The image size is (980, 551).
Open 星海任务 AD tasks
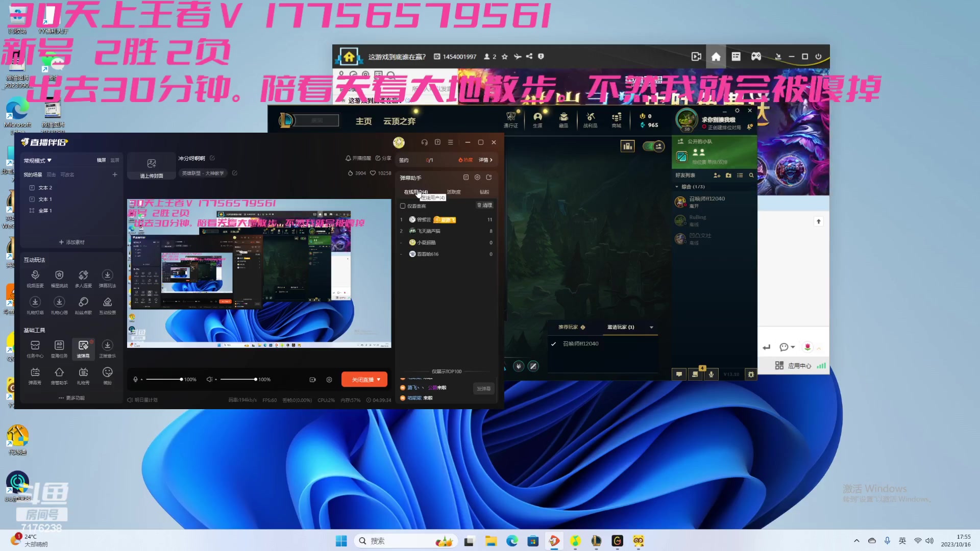[59, 349]
